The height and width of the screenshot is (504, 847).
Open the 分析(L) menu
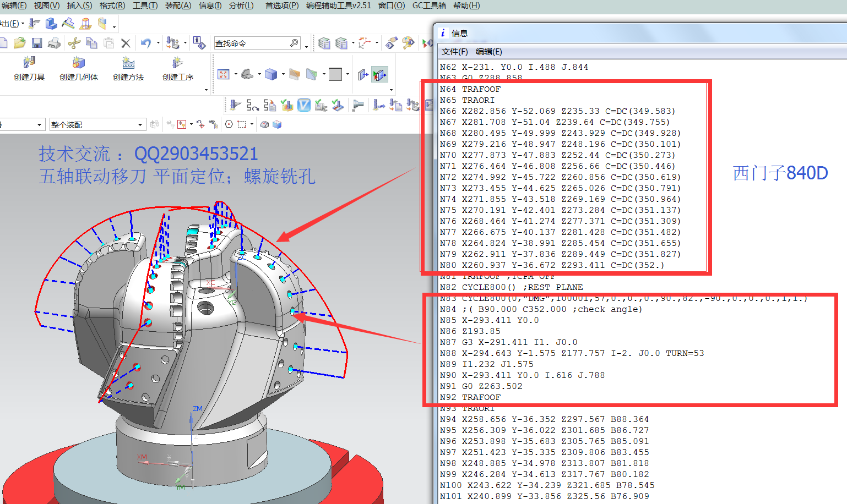[x=242, y=6]
